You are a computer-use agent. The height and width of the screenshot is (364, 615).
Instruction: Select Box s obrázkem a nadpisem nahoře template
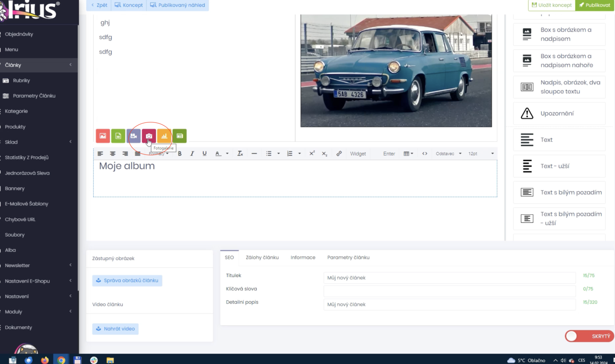559,61
